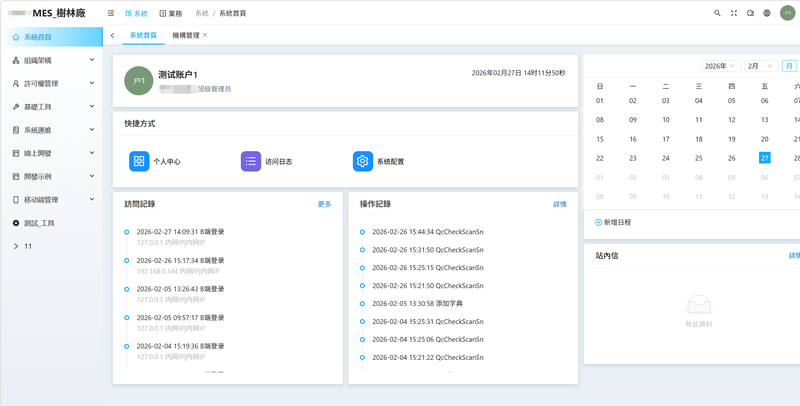
Task: Select the 月 calendar view toggle
Action: 789,66
